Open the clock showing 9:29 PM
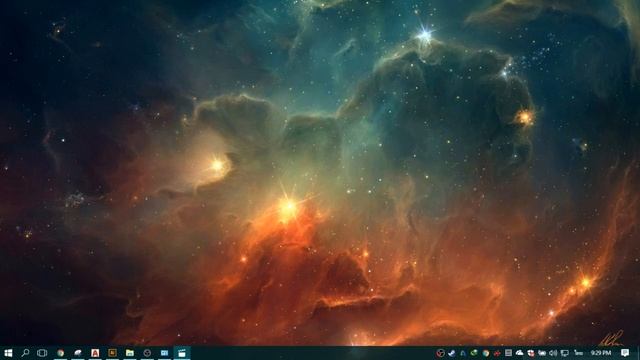Viewport: 640px width, 360px height. click(601, 353)
